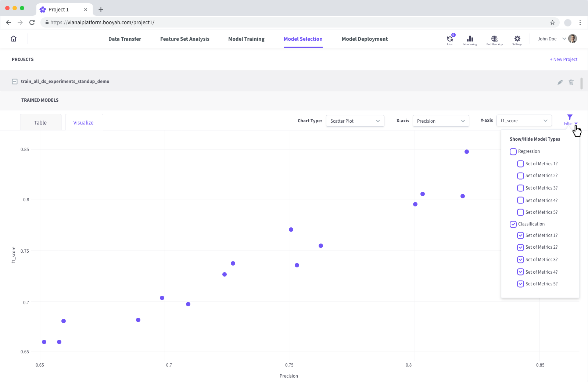Screen dimensions: 588x382
Task: Edit the project with the pencil icon
Action: (560, 82)
